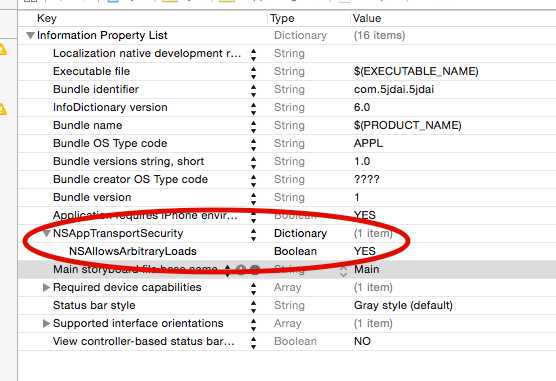
Task: Click the String type of Bundle identifier row
Action: click(289, 89)
